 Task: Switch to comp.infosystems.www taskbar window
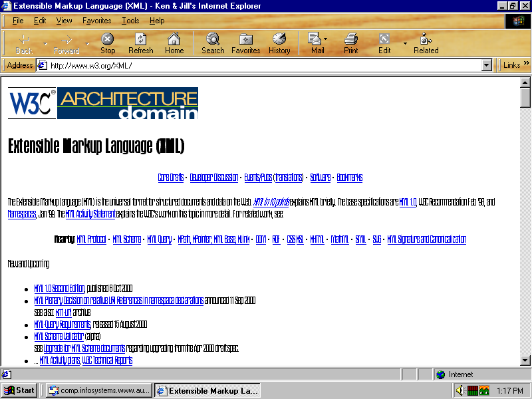point(99,390)
